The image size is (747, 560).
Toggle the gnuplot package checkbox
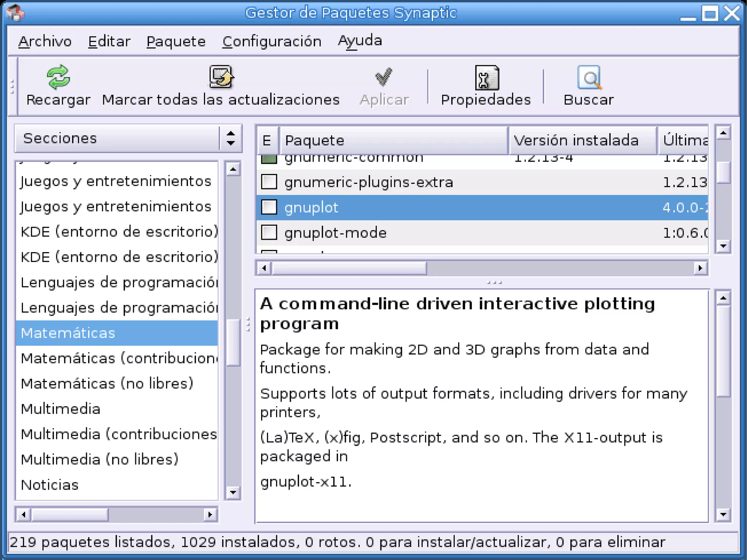point(269,207)
